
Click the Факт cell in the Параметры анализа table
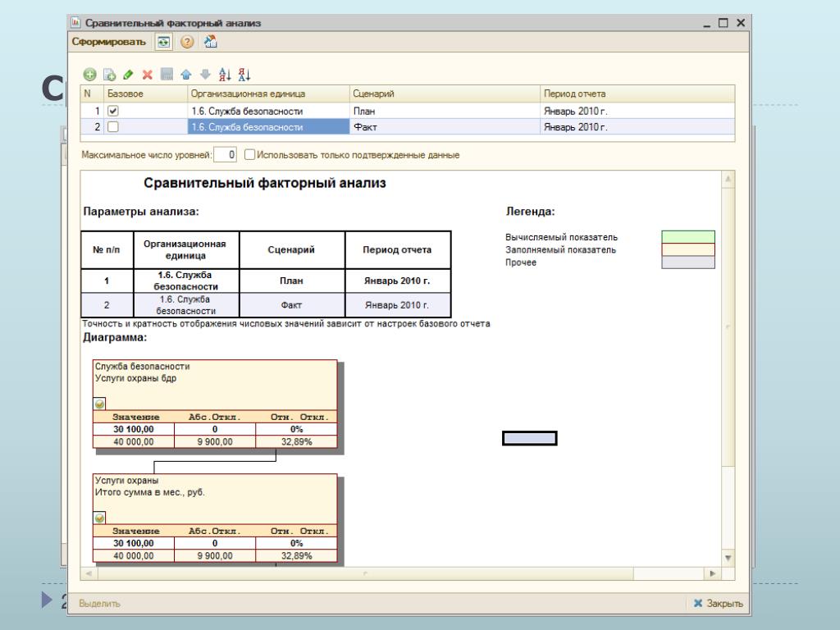point(292,305)
